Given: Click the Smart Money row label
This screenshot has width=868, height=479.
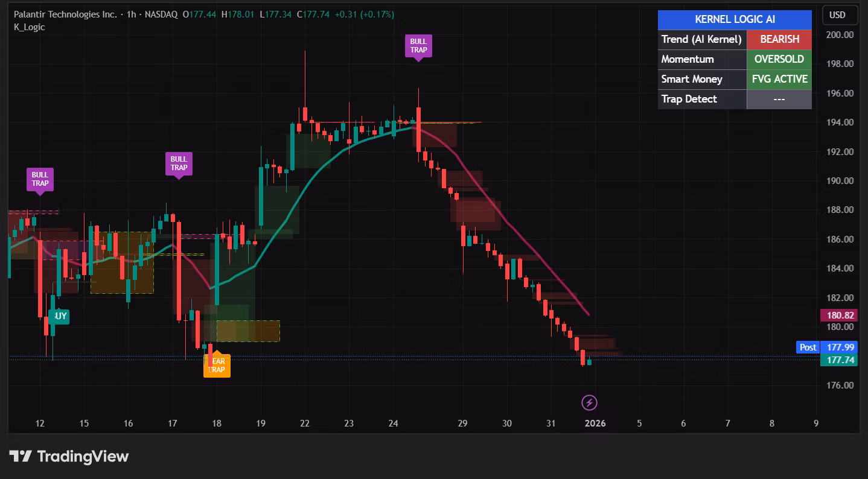Looking at the screenshot, I should click(692, 79).
